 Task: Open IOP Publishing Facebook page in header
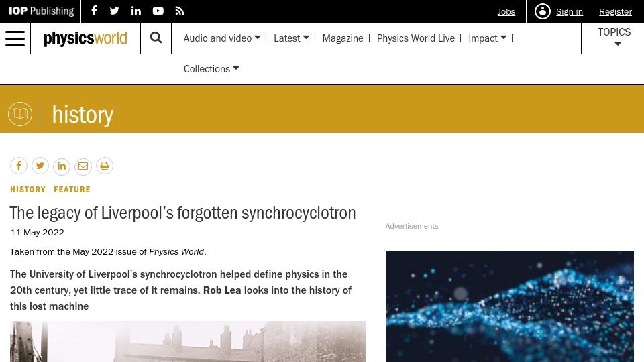pos(94,11)
